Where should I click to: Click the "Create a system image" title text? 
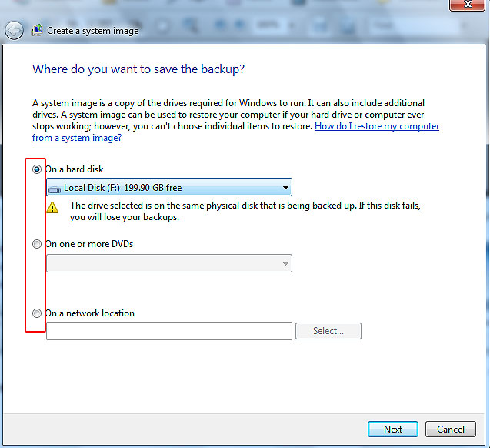93,31
